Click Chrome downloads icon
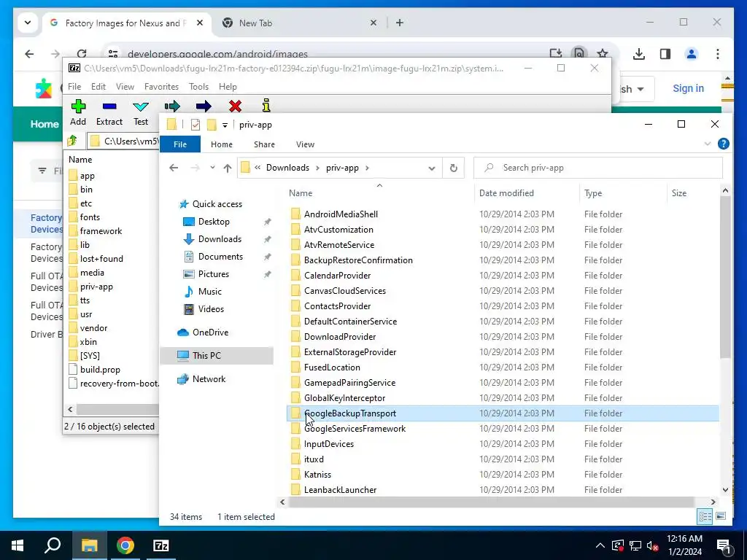Viewport: 747px width, 560px height. [639, 54]
